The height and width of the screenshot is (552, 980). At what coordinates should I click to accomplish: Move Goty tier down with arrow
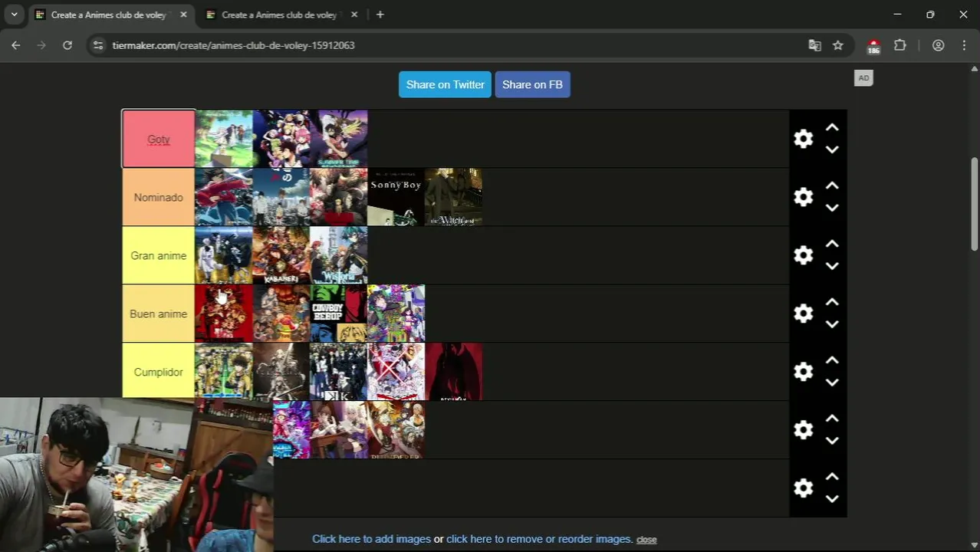(832, 149)
